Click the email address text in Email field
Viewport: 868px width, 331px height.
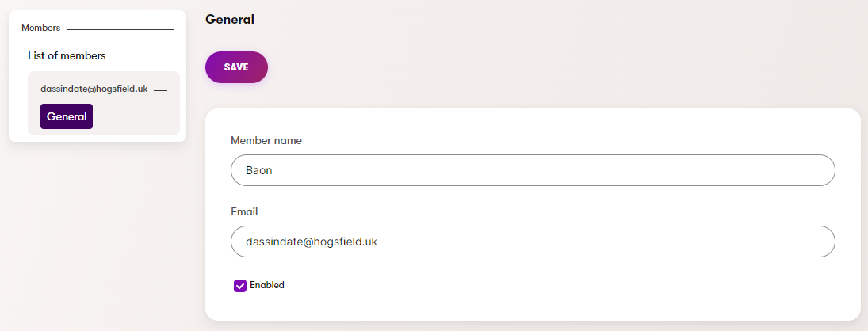pyautogui.click(x=312, y=242)
